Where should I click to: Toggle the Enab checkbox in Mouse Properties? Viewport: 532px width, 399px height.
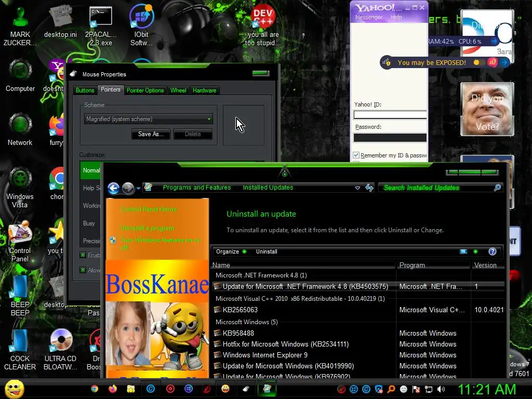point(83,255)
